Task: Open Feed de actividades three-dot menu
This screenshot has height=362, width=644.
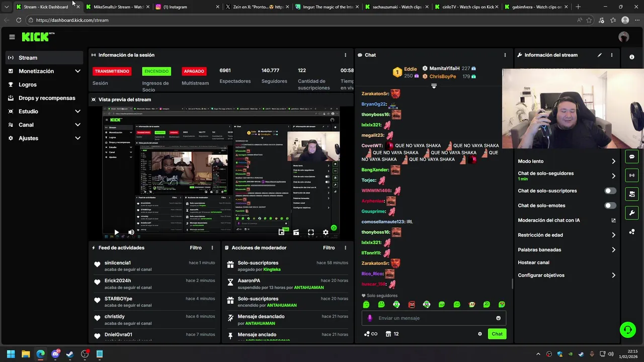Action: pyautogui.click(x=212, y=248)
